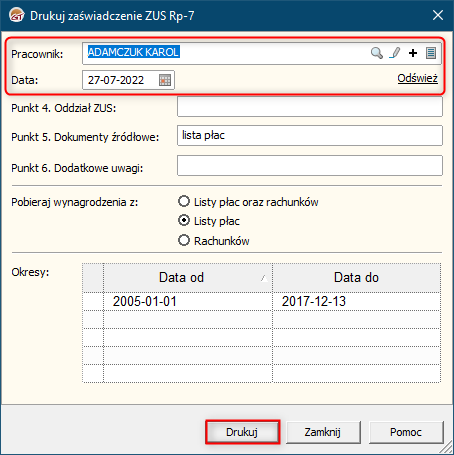The image size is (454, 455).
Task: Click the Punkt 6 Dodatkowe uwagi field
Action: tap(310, 165)
